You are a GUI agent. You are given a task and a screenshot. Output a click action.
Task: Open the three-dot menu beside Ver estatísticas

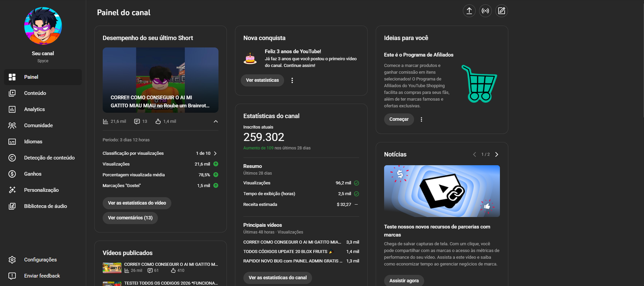click(292, 80)
